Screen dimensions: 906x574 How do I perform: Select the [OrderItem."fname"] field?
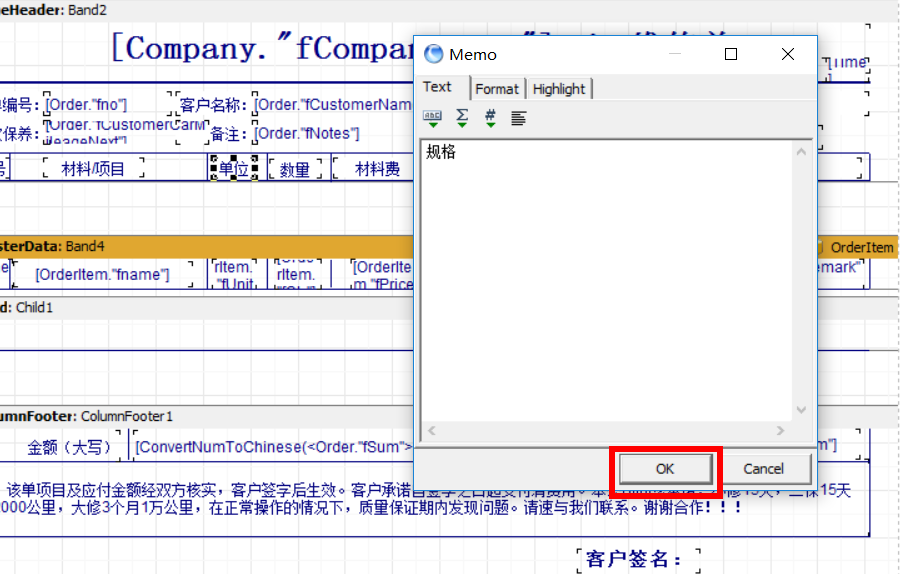102,274
